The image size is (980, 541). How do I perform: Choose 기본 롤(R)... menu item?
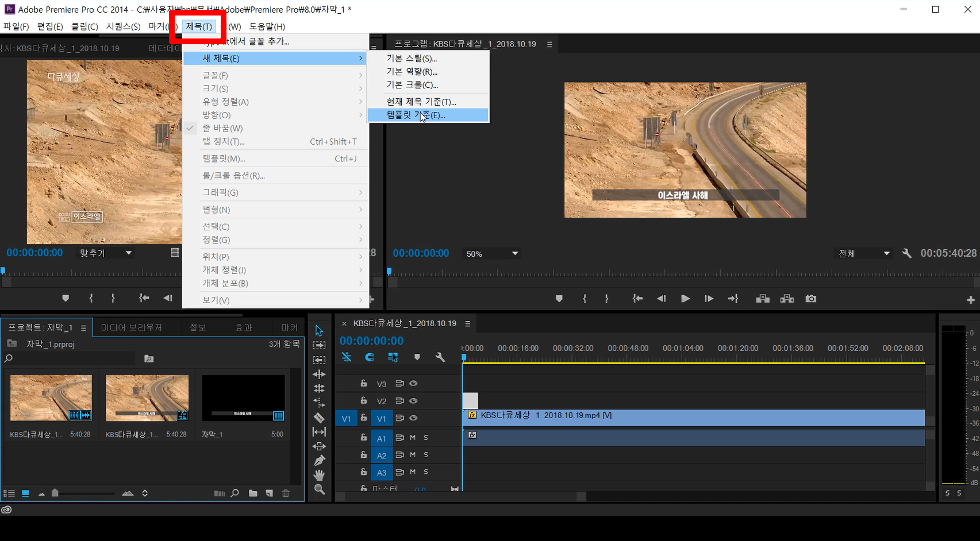click(x=428, y=72)
